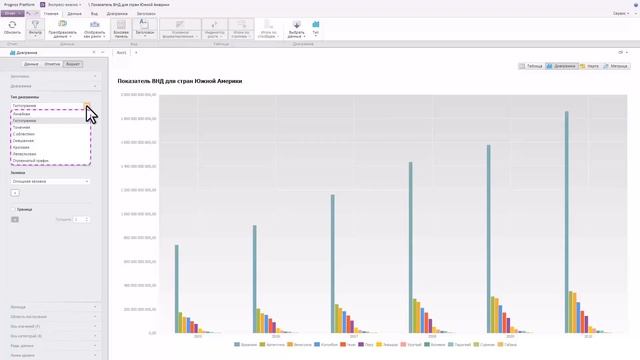Switch side panel to Формат tab
Viewport: 640px width, 360px height.
point(73,64)
